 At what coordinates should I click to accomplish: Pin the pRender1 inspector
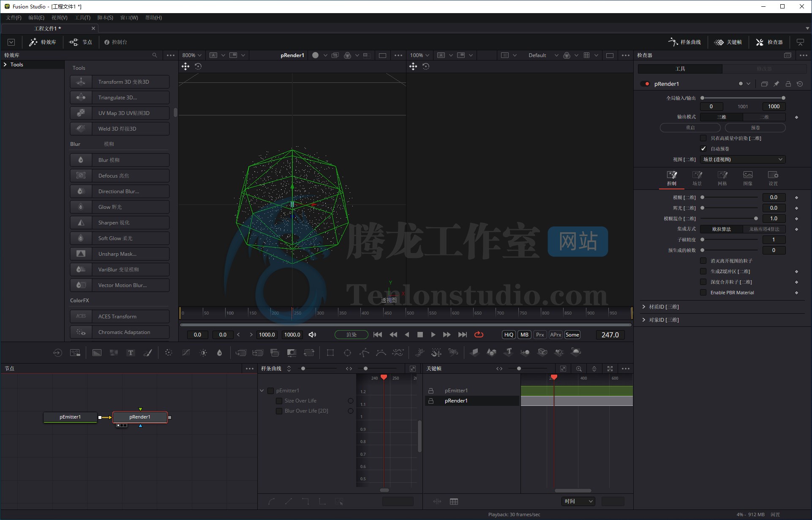pos(776,84)
